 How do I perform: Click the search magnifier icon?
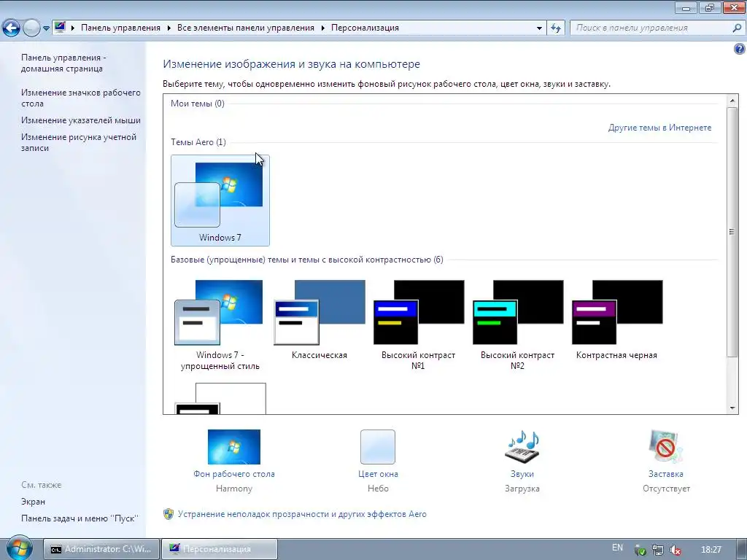[x=737, y=28]
